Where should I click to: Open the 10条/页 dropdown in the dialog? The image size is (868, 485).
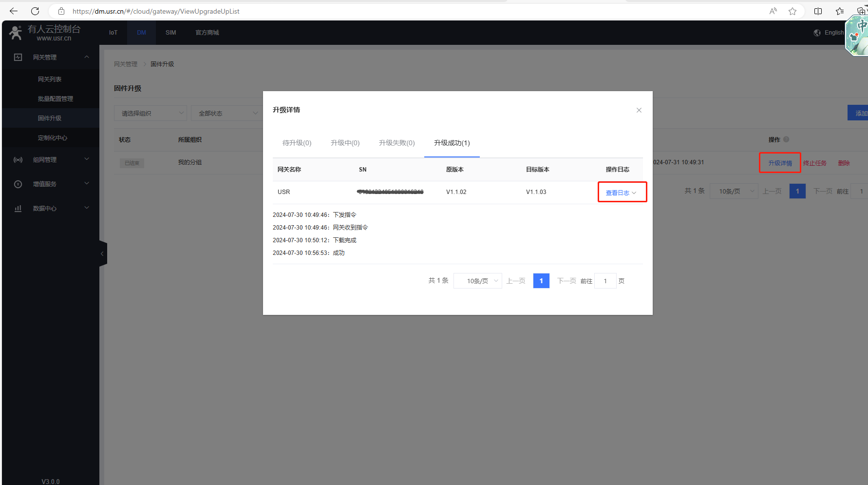coord(477,281)
